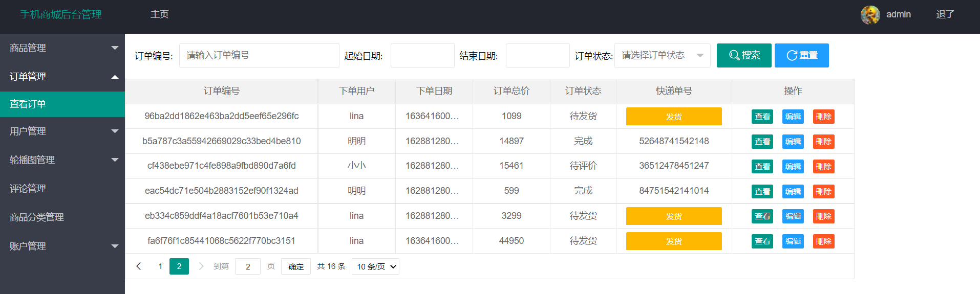Click 订单总价 column header
980x294 pixels.
512,91
